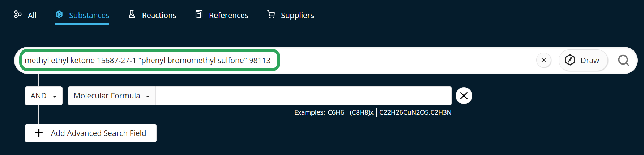Click the Reactions flask icon

pyautogui.click(x=132, y=14)
